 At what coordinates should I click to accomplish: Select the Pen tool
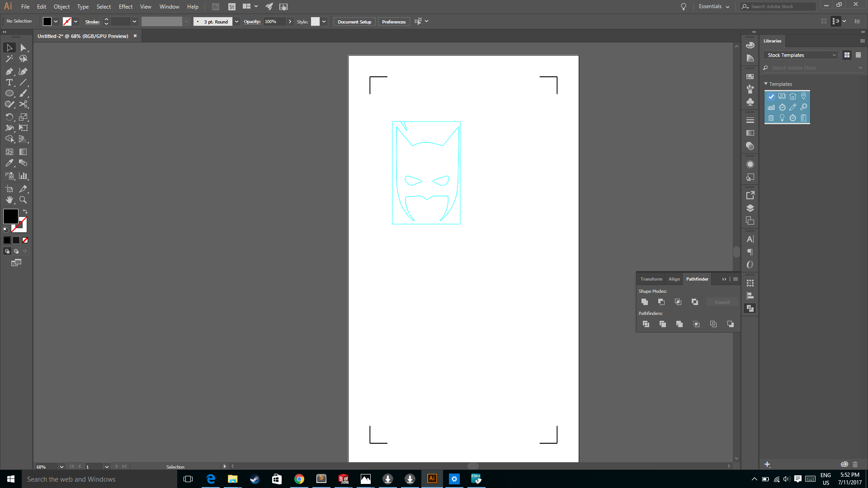pos(9,71)
